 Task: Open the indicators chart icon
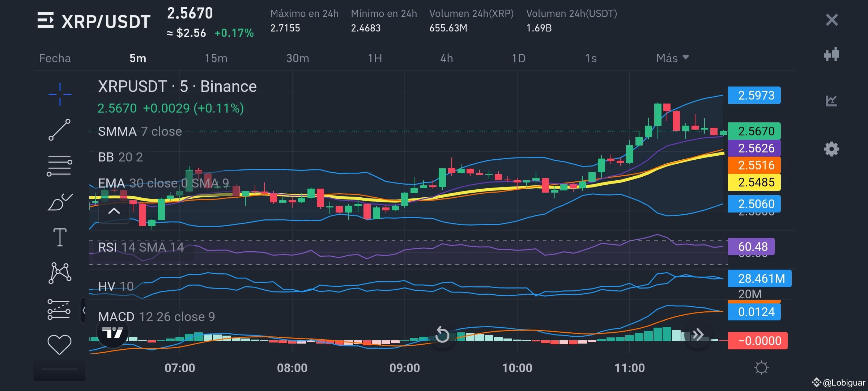coord(831,101)
